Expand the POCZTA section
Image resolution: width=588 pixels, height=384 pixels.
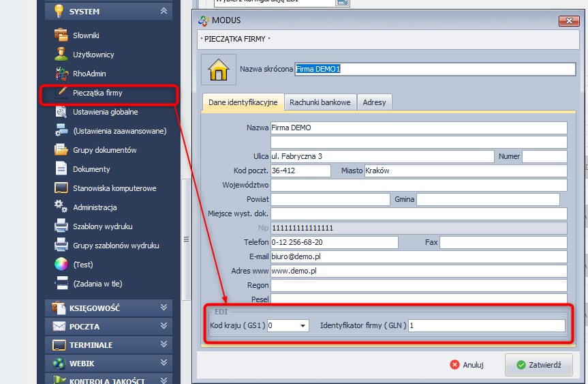coord(163,327)
